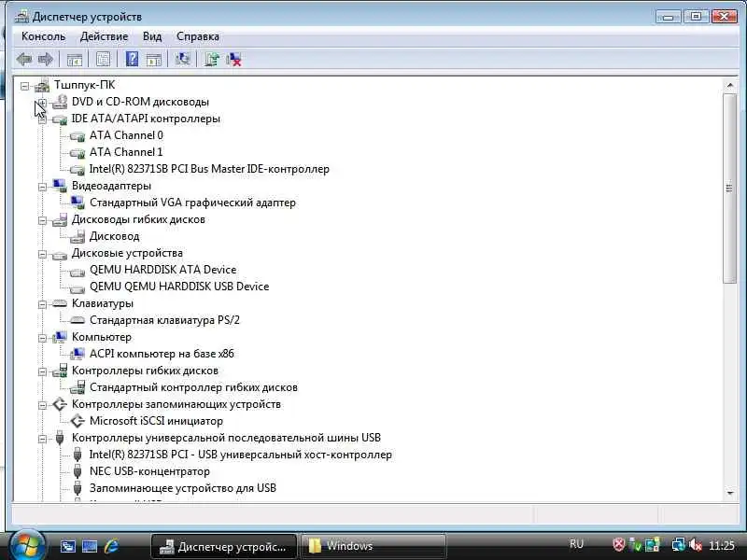Collapse the USB controllers node
Image resolution: width=747 pixels, height=560 pixels.
42,439
